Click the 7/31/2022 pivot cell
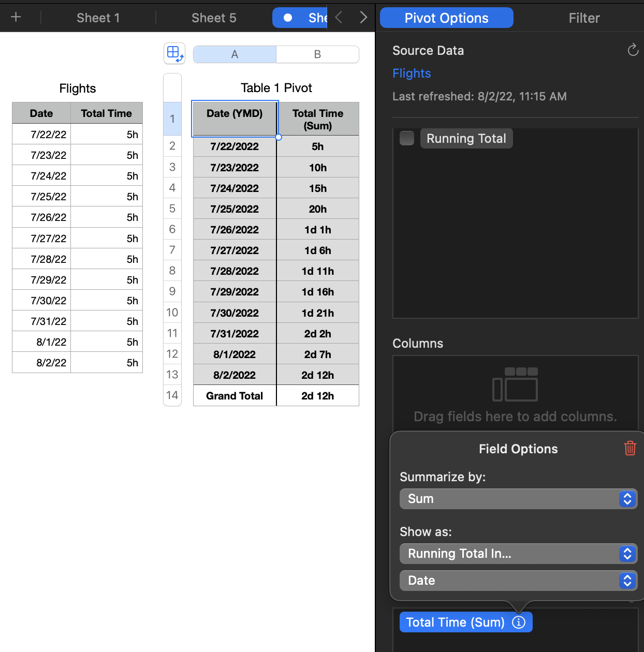 tap(235, 334)
